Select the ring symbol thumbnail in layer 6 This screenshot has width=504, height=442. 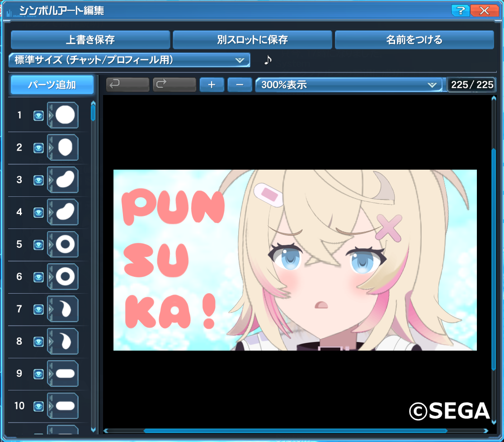click(x=65, y=277)
